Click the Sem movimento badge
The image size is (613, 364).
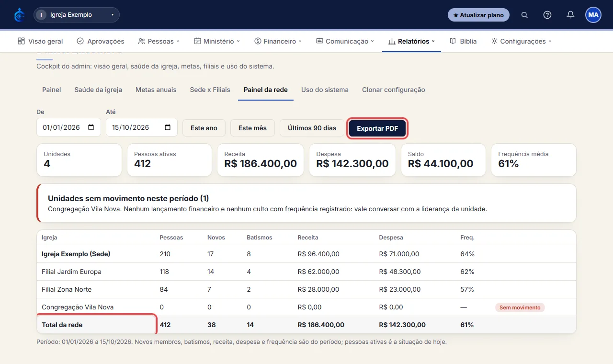point(520,307)
